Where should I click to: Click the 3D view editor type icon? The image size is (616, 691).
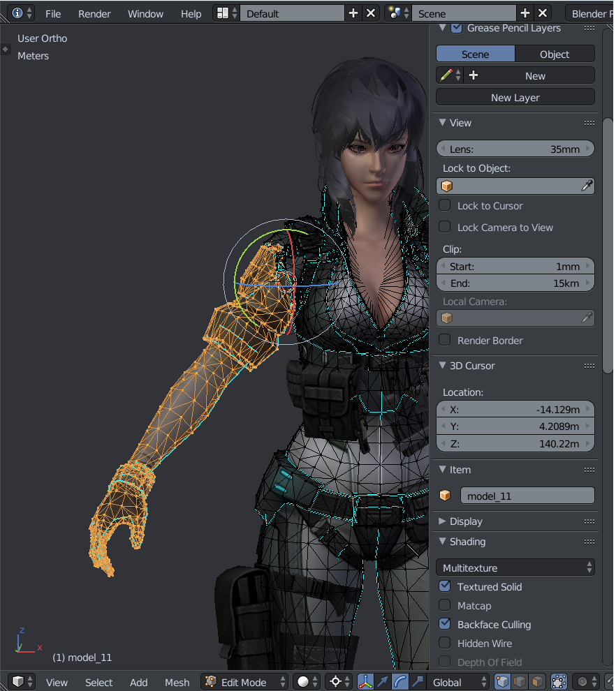[x=21, y=682]
